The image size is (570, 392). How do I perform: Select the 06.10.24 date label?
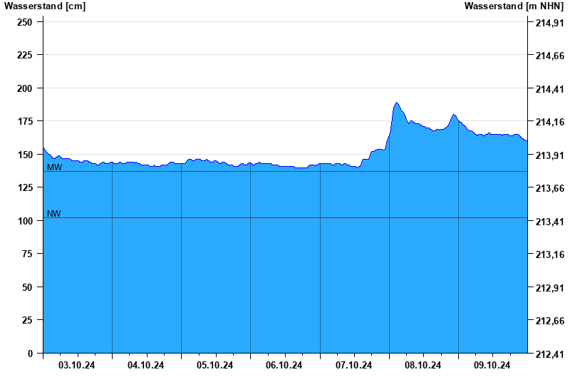pos(284,365)
